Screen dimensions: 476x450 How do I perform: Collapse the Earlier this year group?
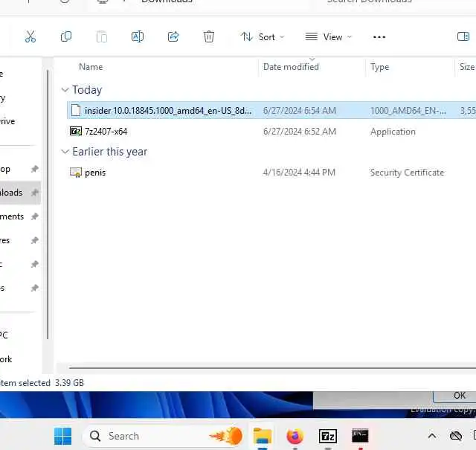65,152
